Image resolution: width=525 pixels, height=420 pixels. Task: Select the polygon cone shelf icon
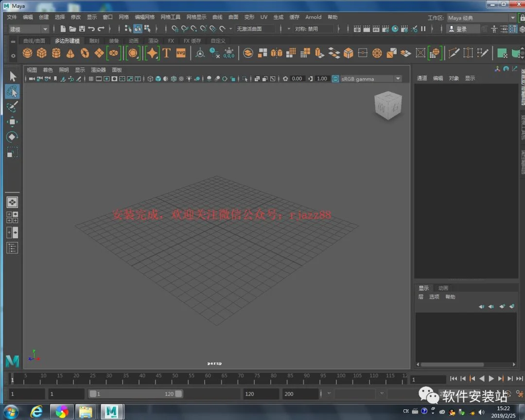point(70,53)
